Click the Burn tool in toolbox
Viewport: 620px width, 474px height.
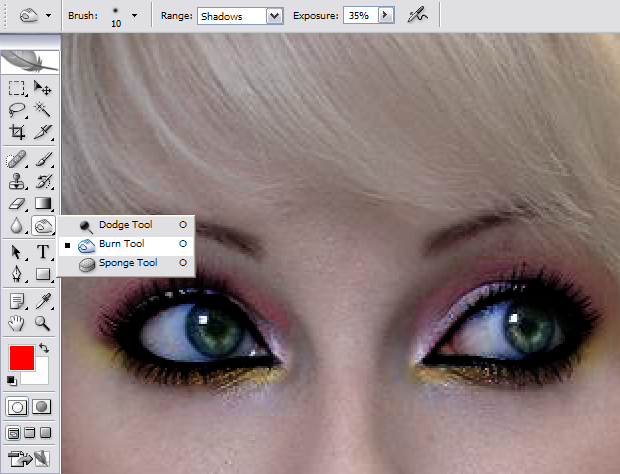coord(43,226)
